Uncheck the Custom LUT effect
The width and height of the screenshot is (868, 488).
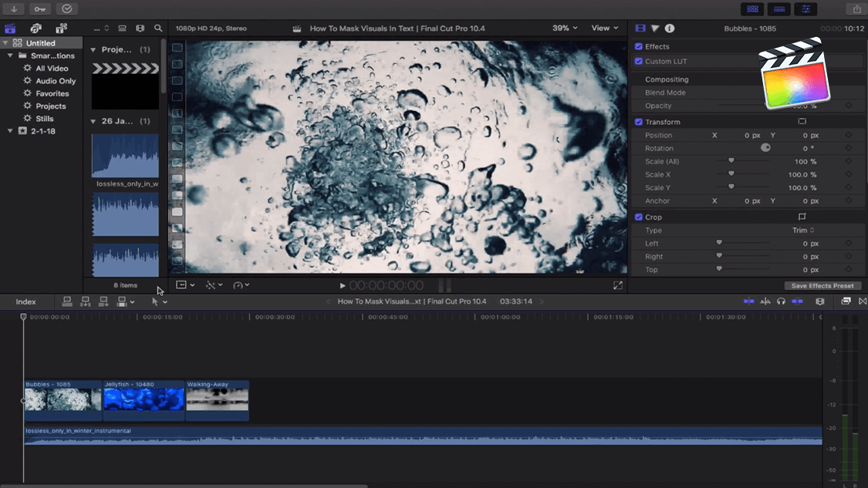[639, 62]
